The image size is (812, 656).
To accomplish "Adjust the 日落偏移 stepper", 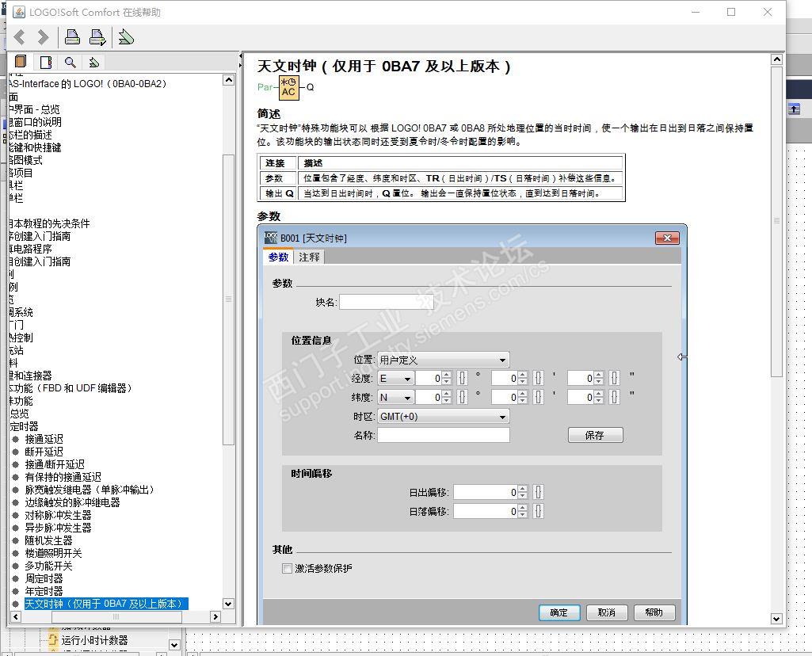I will click(x=523, y=512).
